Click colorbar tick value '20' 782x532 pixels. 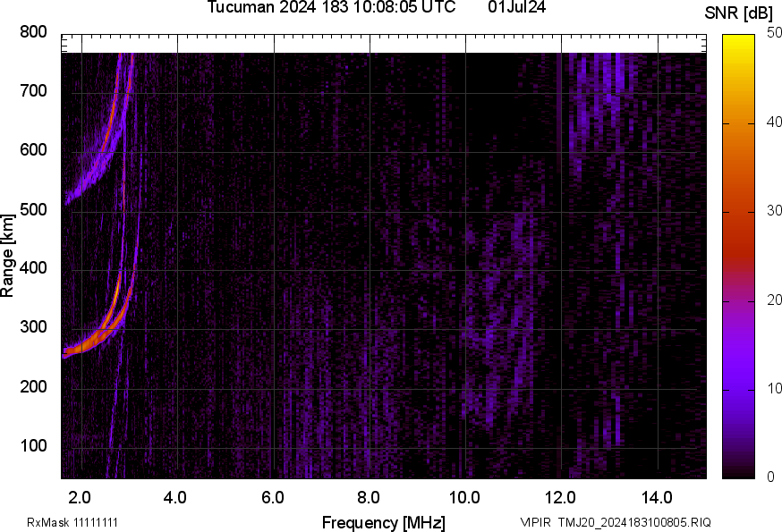click(774, 300)
